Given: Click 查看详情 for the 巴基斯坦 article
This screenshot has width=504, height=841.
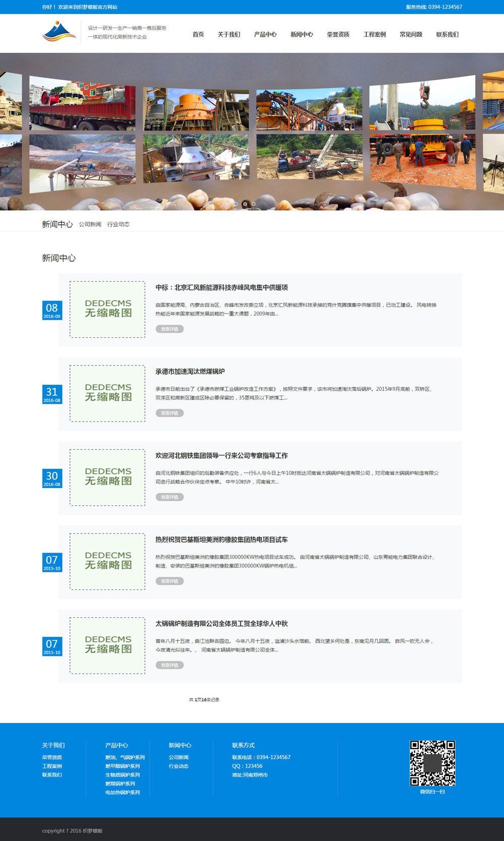Looking at the screenshot, I should tap(169, 581).
